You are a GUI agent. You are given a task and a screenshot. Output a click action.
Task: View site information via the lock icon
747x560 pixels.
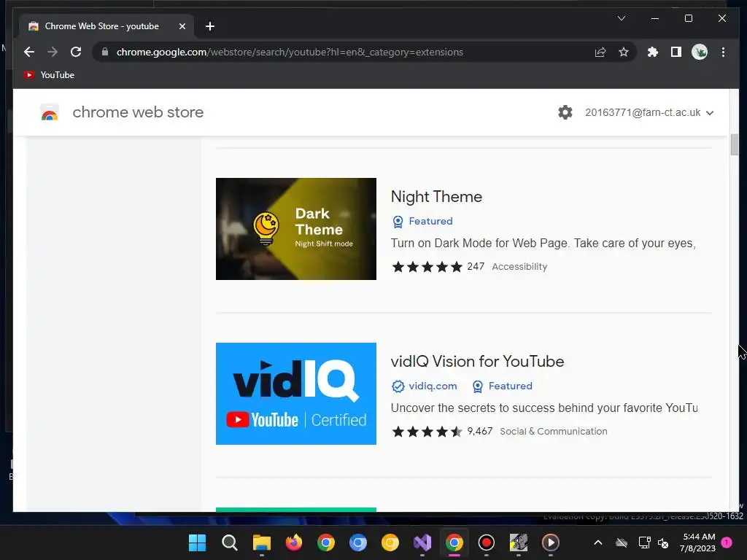click(x=105, y=52)
